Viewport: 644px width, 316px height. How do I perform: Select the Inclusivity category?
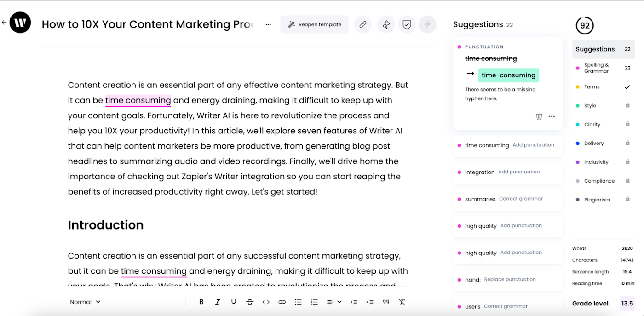point(603,162)
